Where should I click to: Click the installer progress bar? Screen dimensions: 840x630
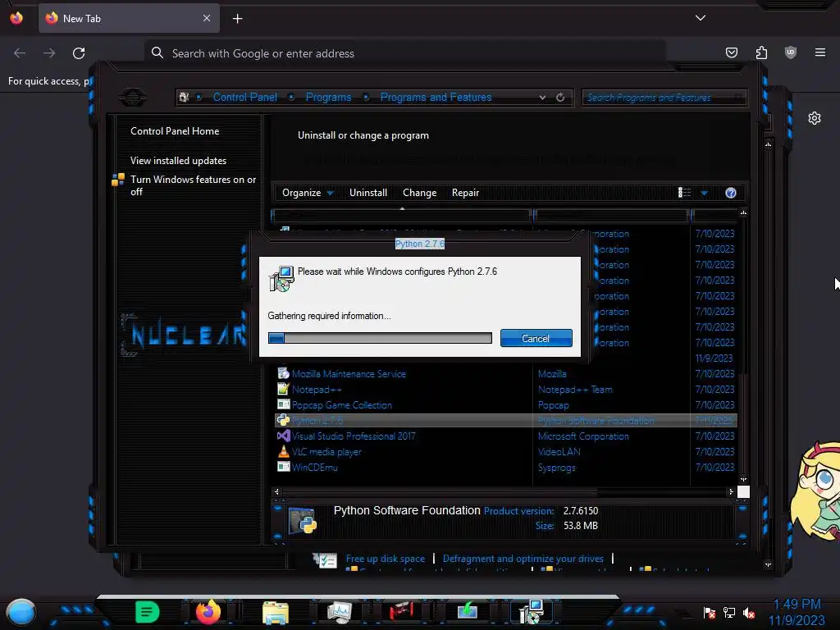point(380,338)
